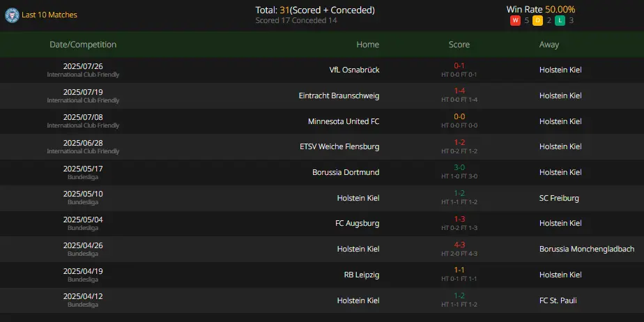
Task: Click the Date/Competition column header
Action: (83, 45)
